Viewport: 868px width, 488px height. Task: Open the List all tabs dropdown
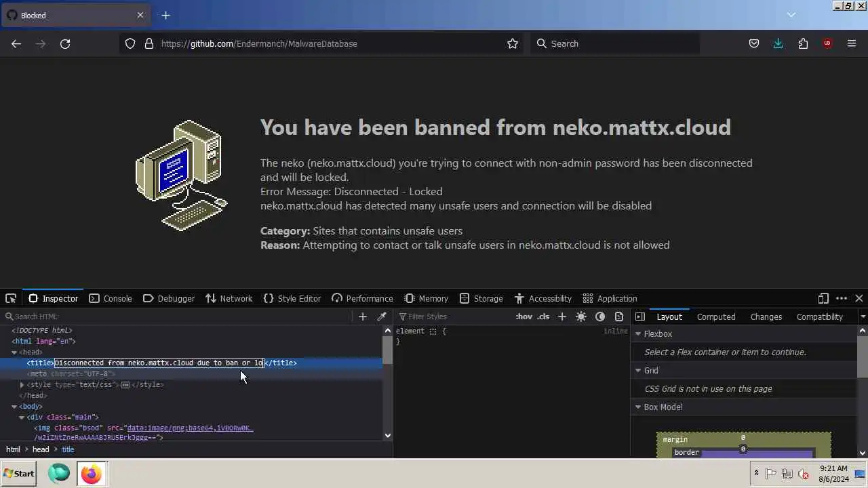(791, 15)
